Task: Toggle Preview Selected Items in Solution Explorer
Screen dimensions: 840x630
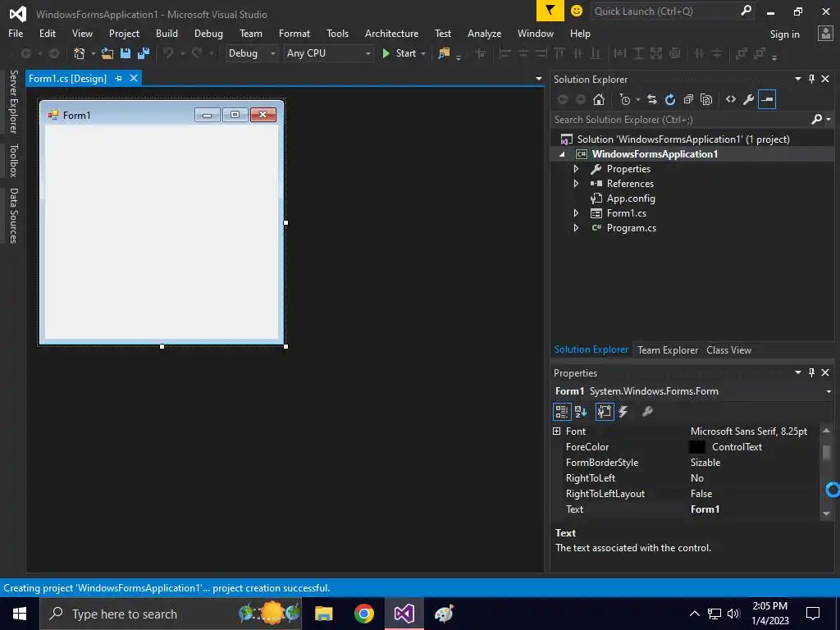Action: (767, 99)
